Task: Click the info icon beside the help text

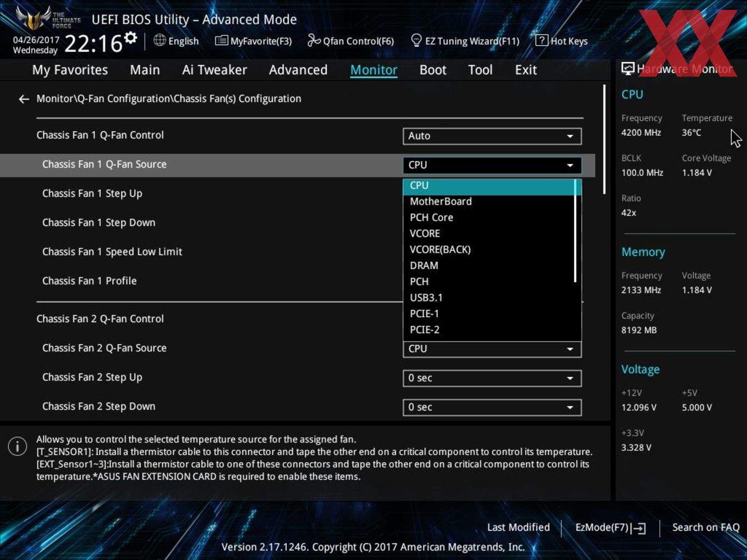Action: pyautogui.click(x=18, y=446)
